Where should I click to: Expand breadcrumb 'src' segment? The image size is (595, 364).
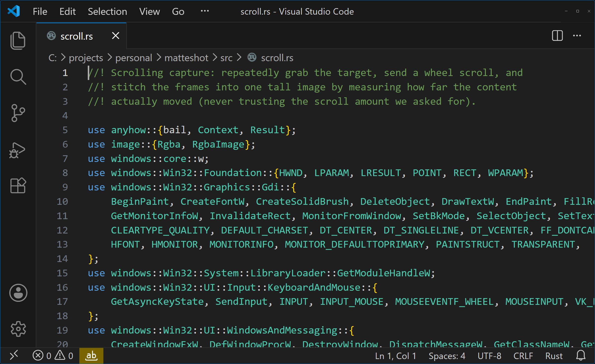(x=226, y=58)
